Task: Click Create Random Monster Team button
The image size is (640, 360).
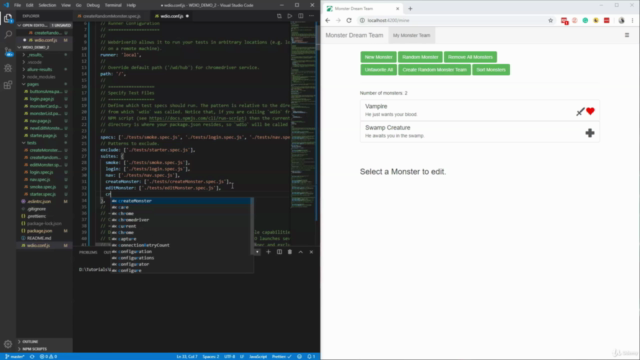Action: [x=434, y=70]
